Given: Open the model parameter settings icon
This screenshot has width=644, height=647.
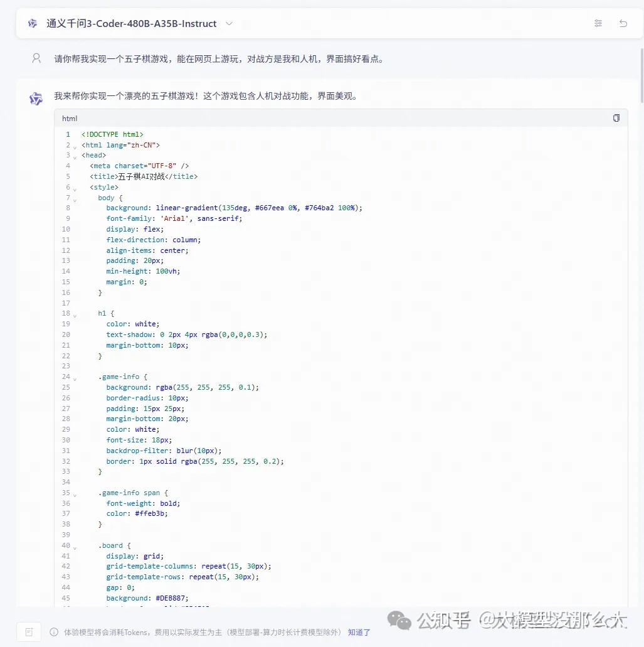Looking at the screenshot, I should pos(598,23).
